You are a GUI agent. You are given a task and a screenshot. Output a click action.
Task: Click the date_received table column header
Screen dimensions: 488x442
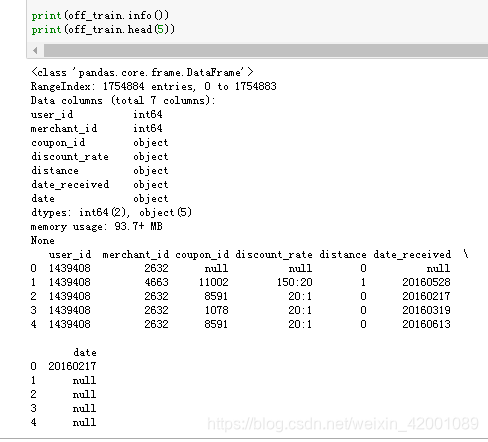pyautogui.click(x=412, y=255)
